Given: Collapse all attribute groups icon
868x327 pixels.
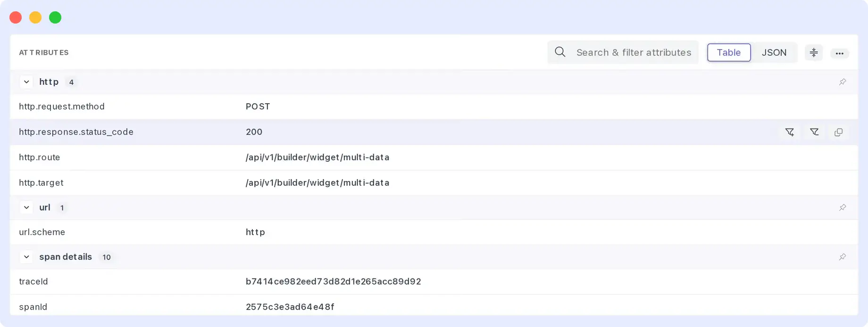Looking at the screenshot, I should click(814, 53).
